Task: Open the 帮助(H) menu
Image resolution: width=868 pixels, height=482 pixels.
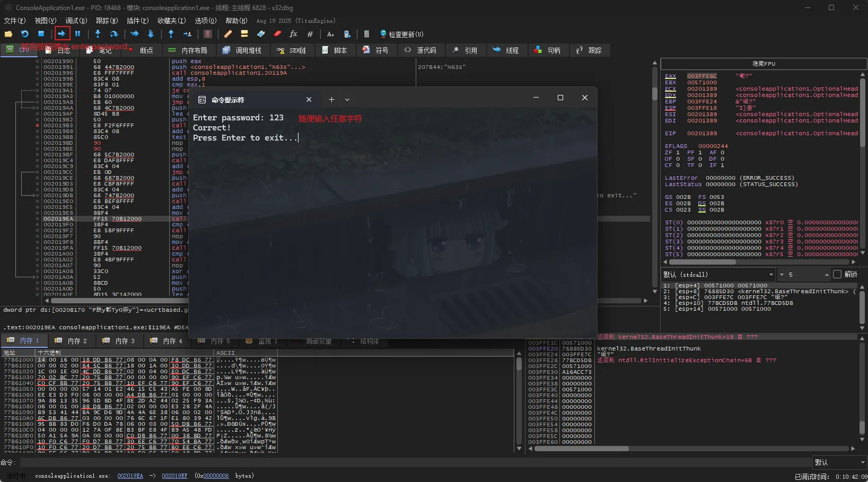Action: [x=236, y=21]
